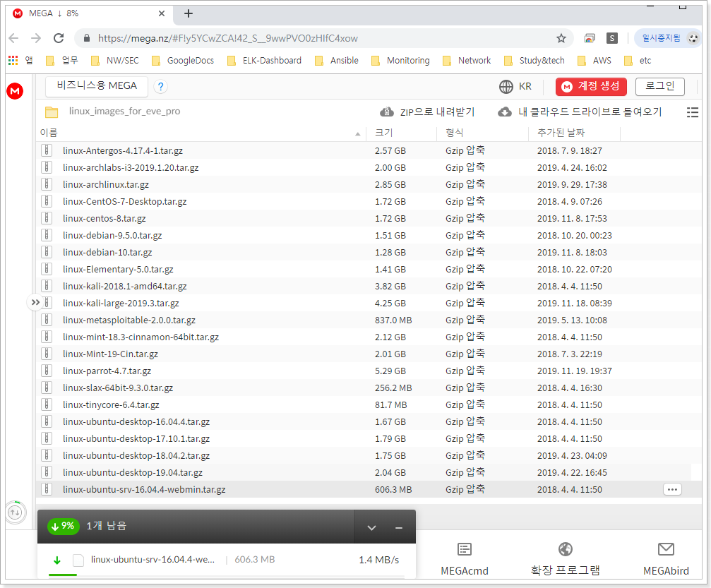Click the globe language icon near KR
711x588 pixels.
(506, 87)
